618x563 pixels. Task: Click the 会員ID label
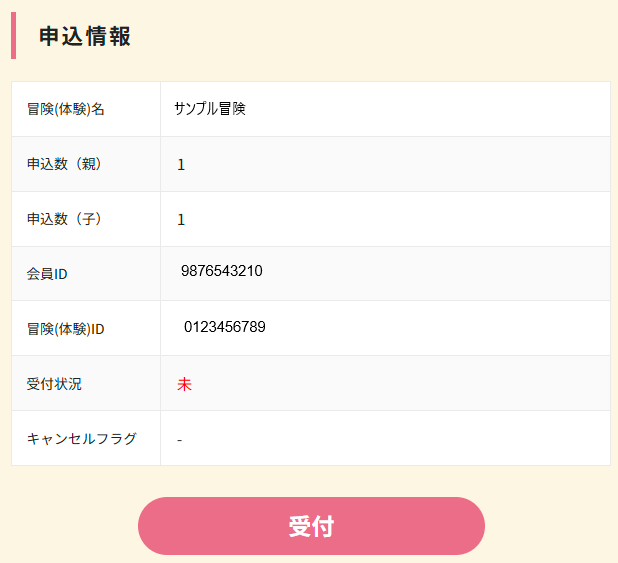pos(47,274)
